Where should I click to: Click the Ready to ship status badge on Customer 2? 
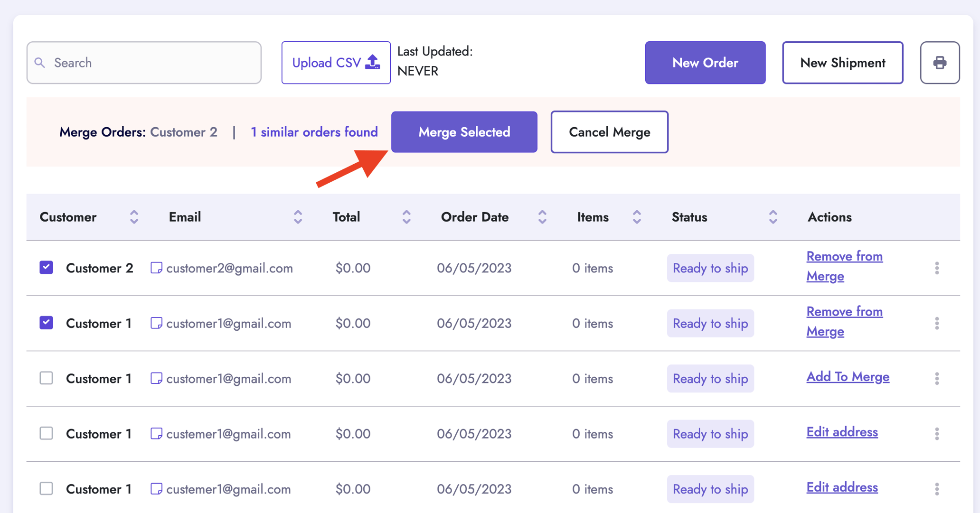(x=710, y=268)
